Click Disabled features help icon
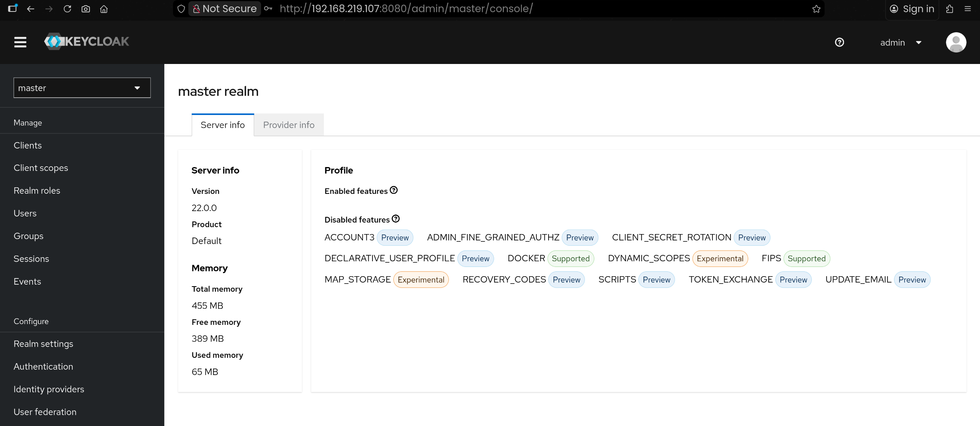This screenshot has height=426, width=980. (x=395, y=219)
